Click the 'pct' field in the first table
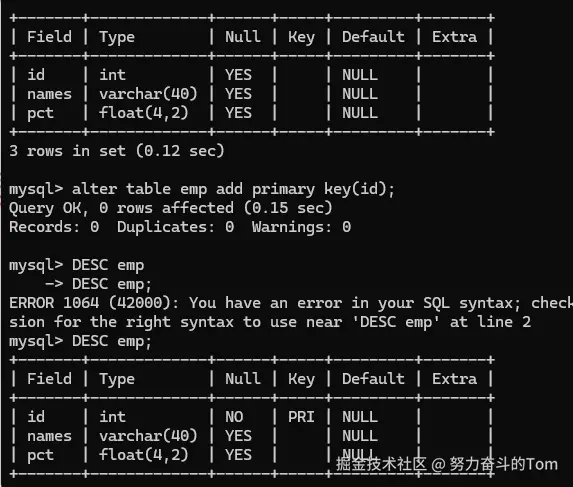 click(x=40, y=113)
